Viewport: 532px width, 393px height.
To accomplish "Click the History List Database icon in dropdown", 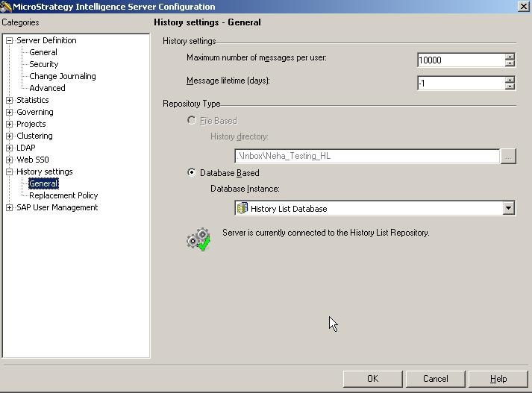I will pos(242,209).
